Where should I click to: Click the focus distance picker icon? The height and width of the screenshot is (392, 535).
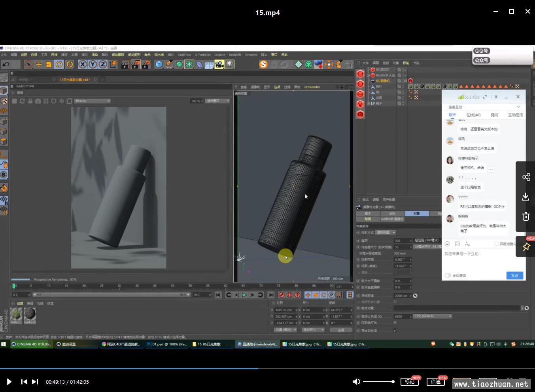(415, 295)
